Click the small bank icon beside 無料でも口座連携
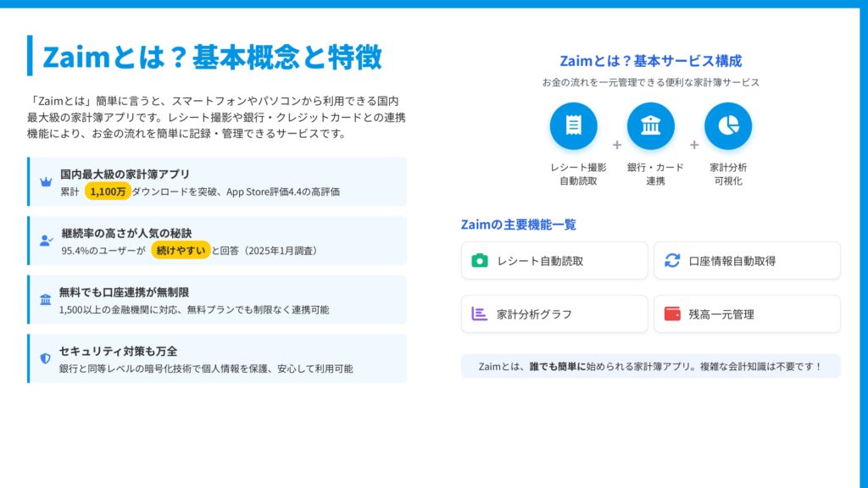Screen dimensions: 868x488 tap(45, 300)
